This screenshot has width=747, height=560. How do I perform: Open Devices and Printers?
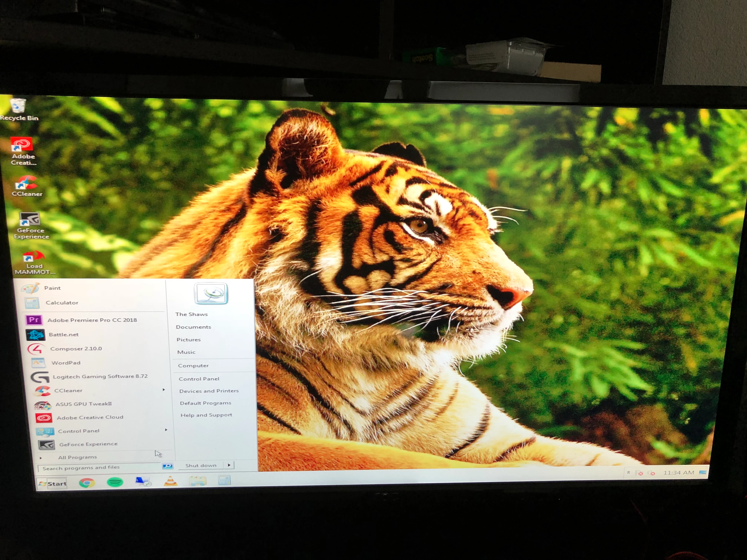(209, 391)
